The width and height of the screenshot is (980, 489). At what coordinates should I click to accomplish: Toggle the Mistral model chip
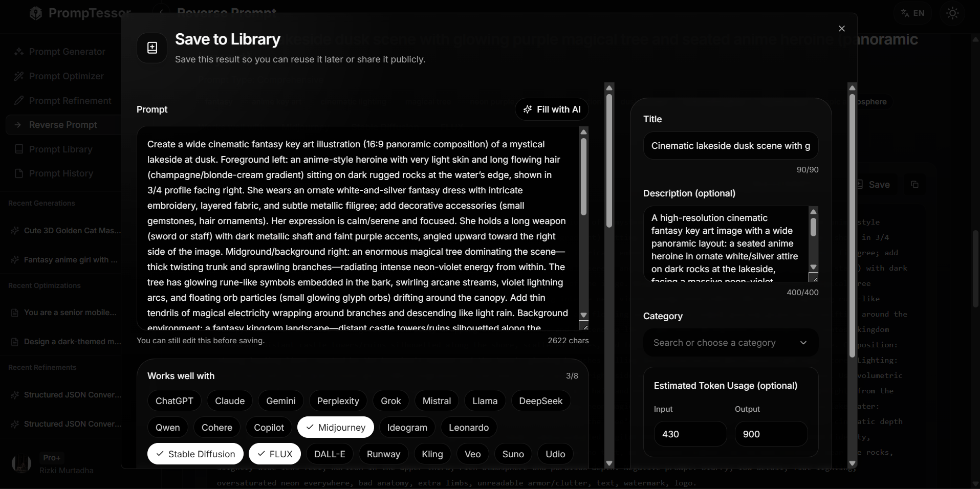(x=437, y=401)
